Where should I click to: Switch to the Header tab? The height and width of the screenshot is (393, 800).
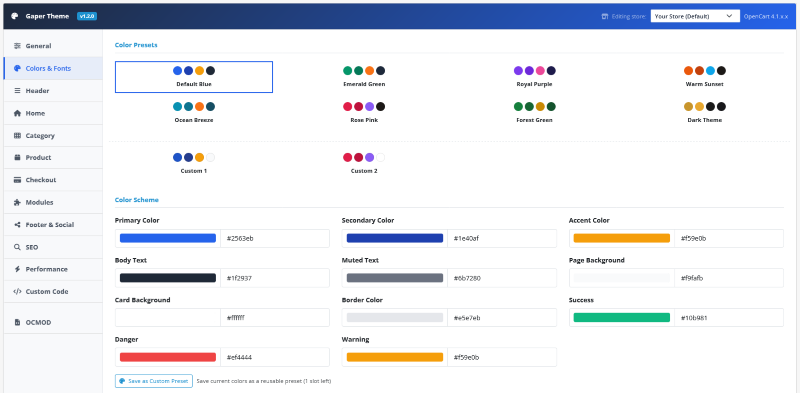click(53, 91)
